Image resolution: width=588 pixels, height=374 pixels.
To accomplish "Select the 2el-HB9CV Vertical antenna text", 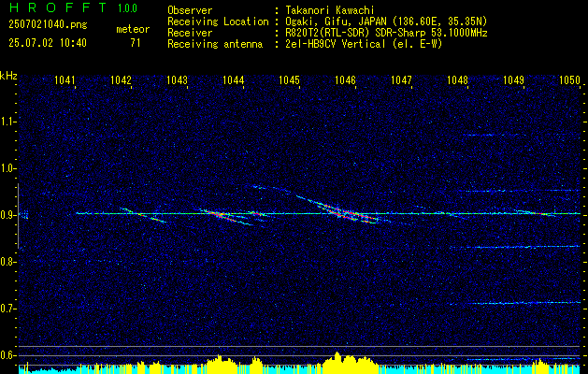I will tap(364, 44).
